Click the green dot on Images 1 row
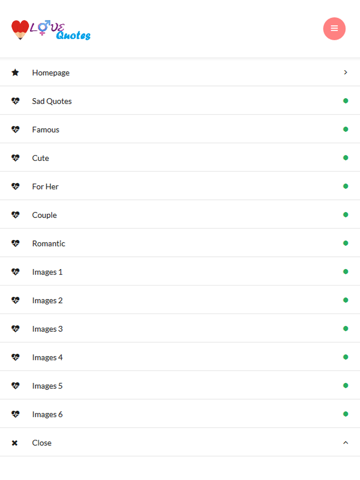The image size is (360, 480). tap(346, 272)
